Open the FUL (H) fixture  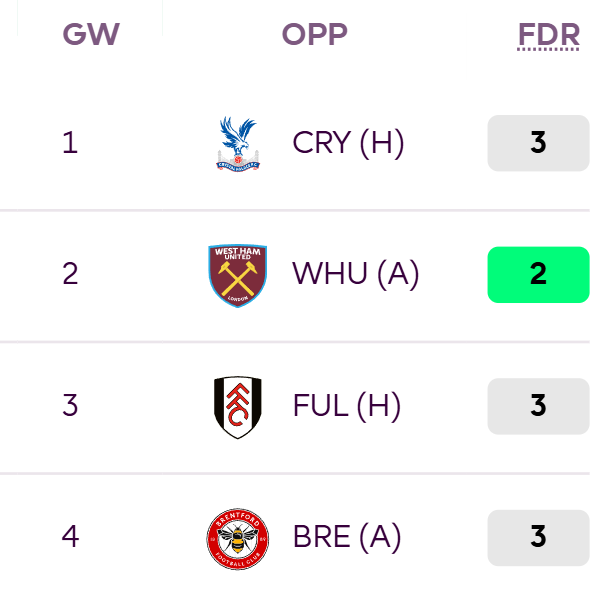[347, 406]
